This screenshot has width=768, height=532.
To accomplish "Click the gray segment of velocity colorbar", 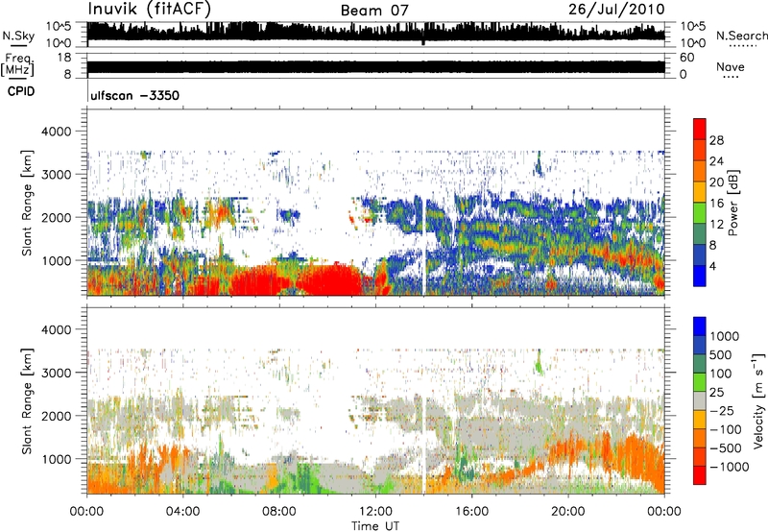I will point(700,401).
